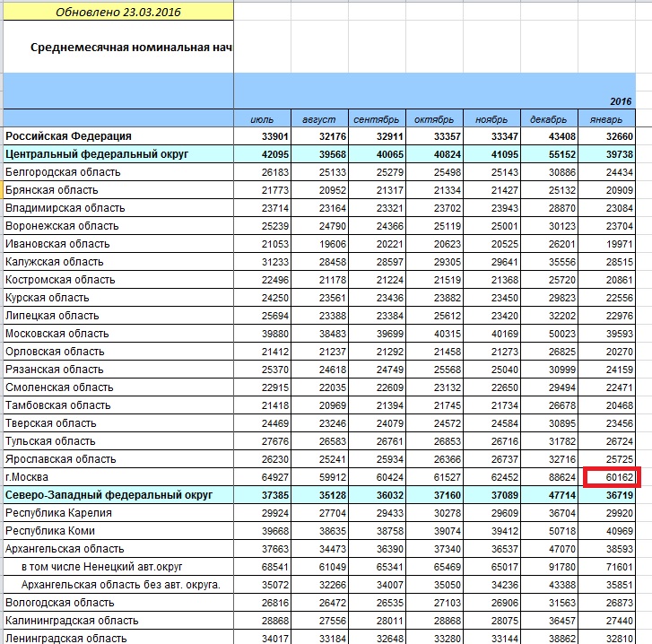The width and height of the screenshot is (652, 644).
Task: Click the 'Обновлено 23.03.2016' yellow cell
Action: (x=117, y=13)
